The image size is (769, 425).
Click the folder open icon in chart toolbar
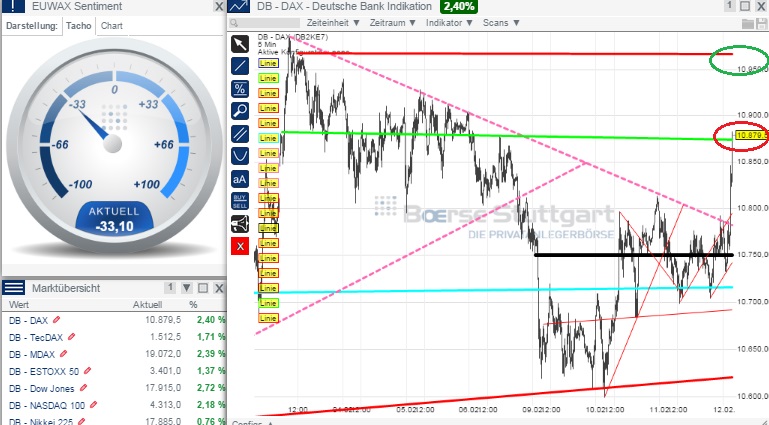pos(747,24)
